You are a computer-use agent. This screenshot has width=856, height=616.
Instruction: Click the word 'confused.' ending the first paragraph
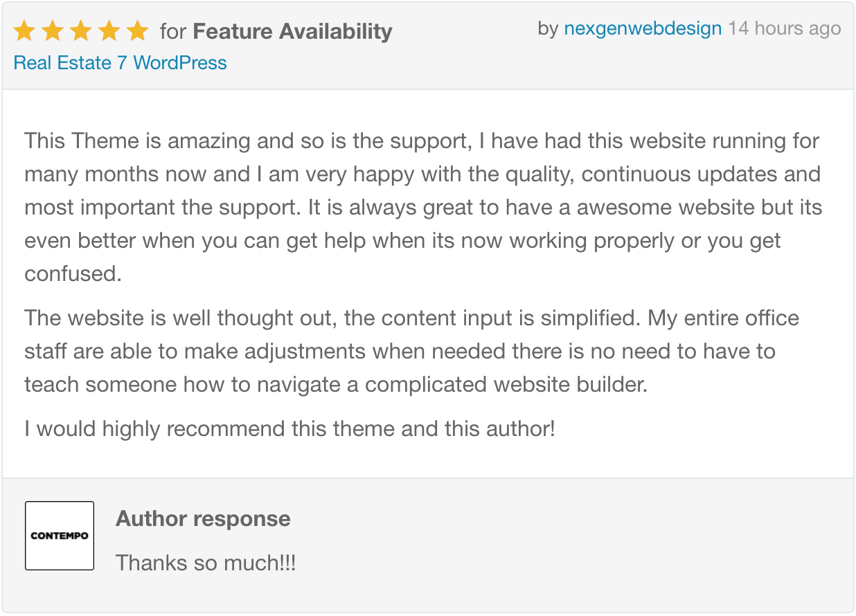click(73, 274)
